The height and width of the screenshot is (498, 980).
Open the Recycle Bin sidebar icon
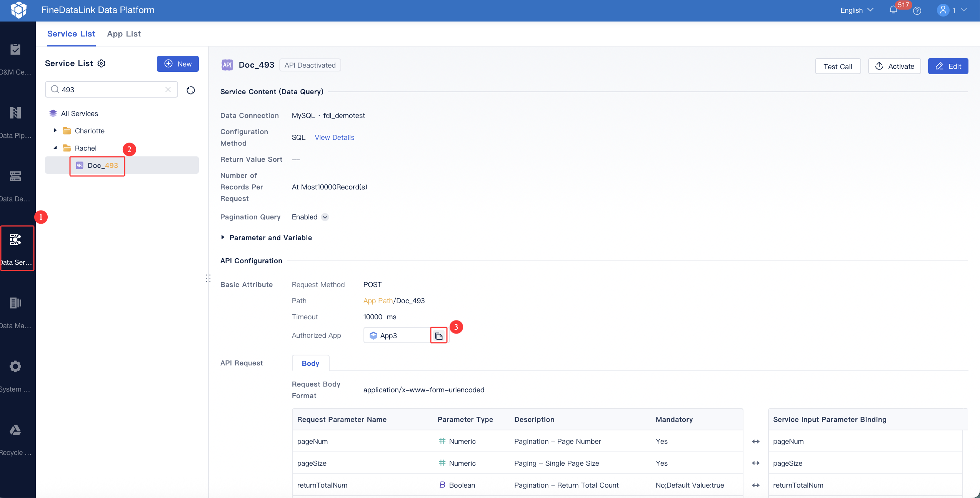pos(15,430)
